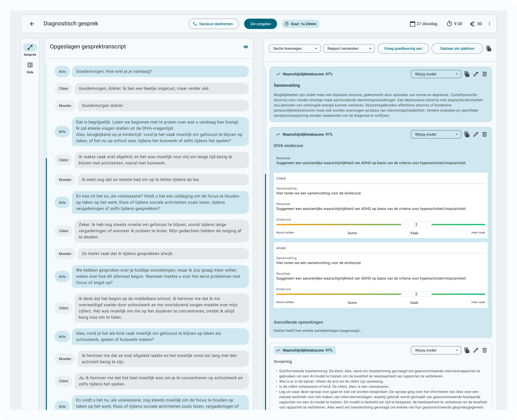
Task: Click the copy report icon beside Opslaan als sjabloon
Action: coord(488,48)
